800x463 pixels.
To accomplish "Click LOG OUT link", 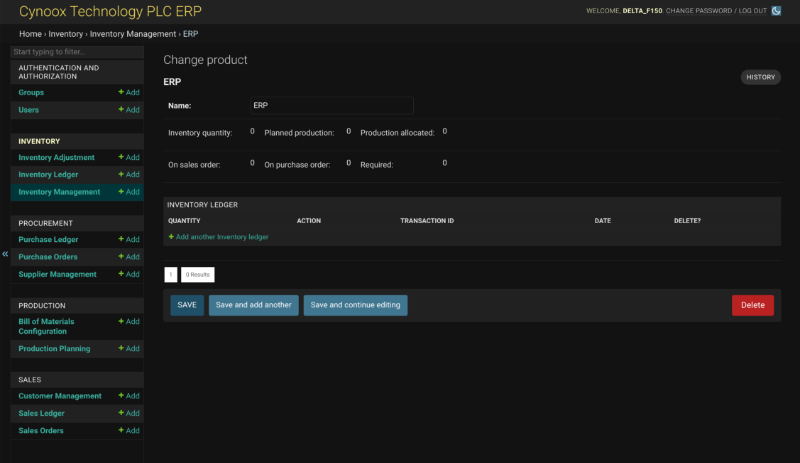I will (x=753, y=11).
